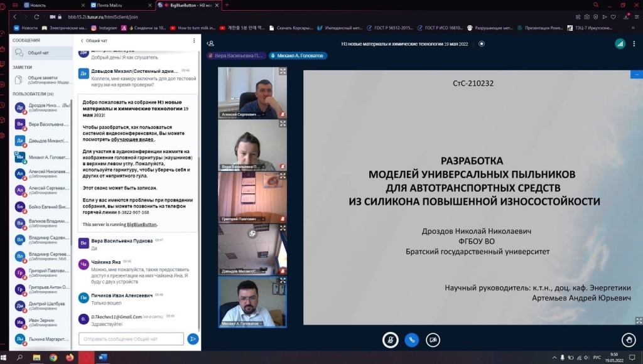Open Word from the Windows taskbar

(x=102, y=358)
